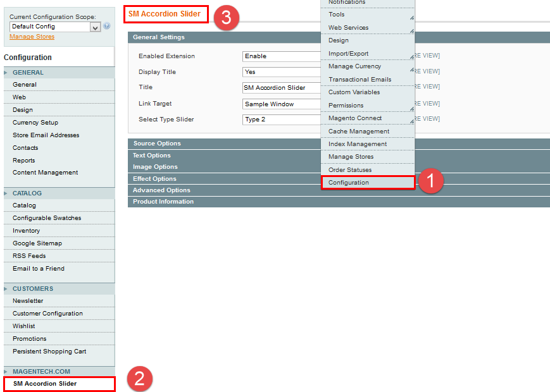Open the Design tab in the left sidebar
The width and height of the screenshot is (550, 392).
pyautogui.click(x=59, y=109)
